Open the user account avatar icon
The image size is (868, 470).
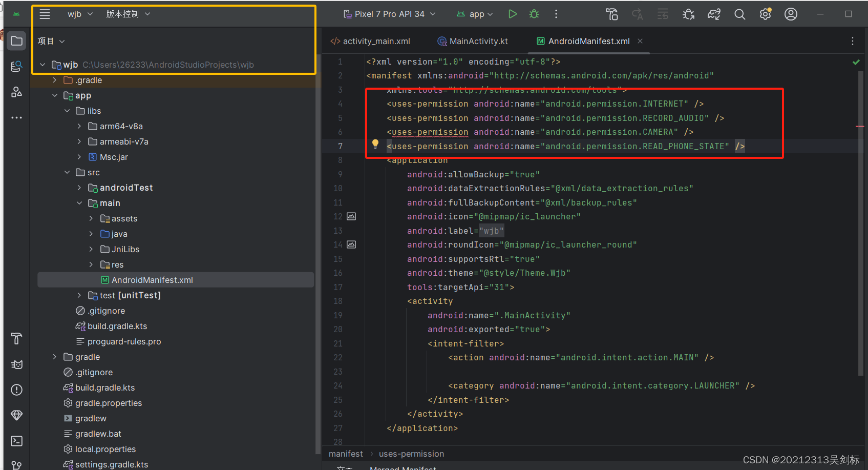[x=791, y=14]
